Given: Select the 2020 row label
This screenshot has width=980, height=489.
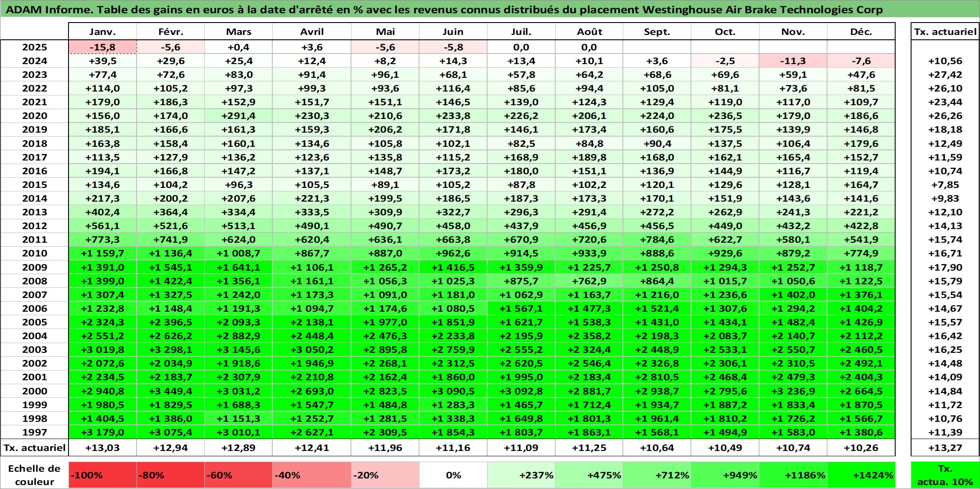Looking at the screenshot, I should click(x=34, y=116).
